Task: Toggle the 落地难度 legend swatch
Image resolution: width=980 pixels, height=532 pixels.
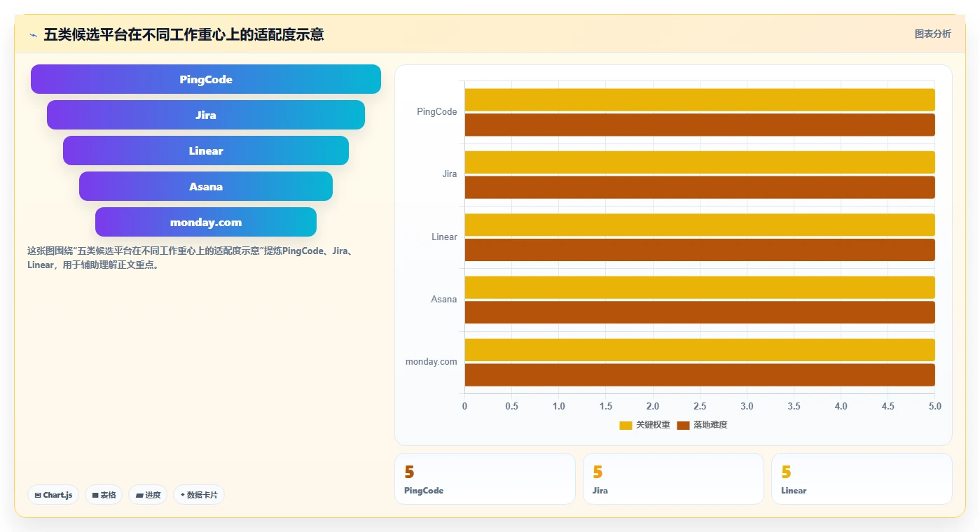Action: pos(683,426)
